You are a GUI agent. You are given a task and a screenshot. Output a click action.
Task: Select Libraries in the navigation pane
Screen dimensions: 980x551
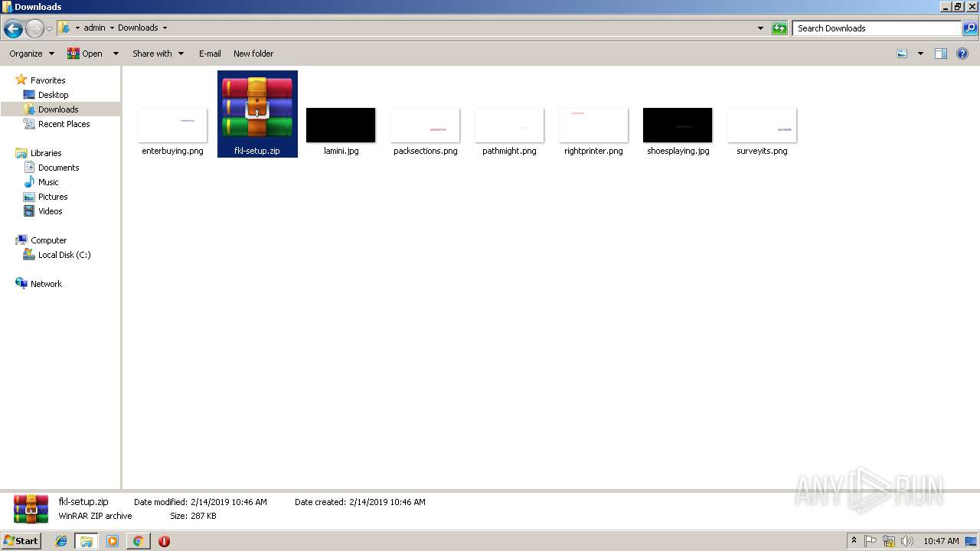[46, 153]
